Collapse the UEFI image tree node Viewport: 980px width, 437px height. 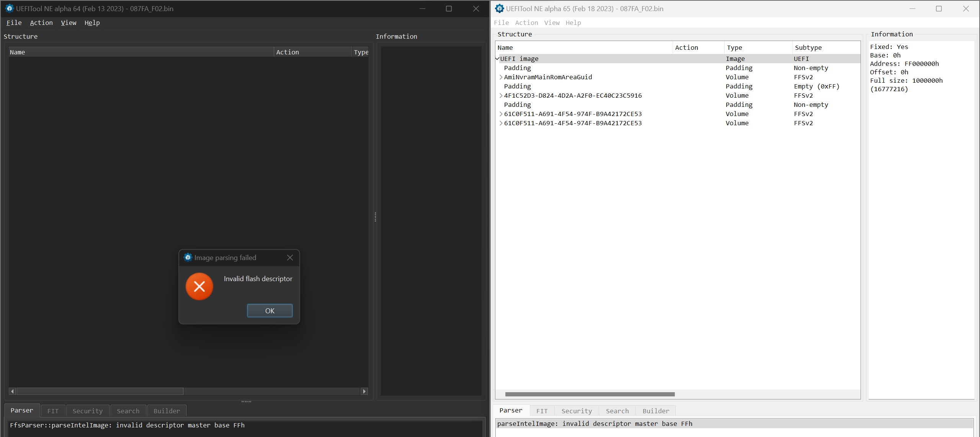tap(497, 59)
